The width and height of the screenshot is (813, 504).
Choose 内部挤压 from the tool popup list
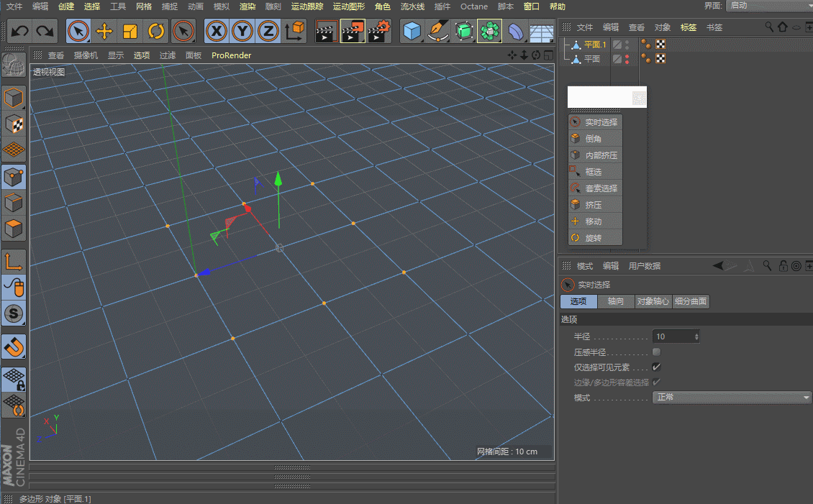click(601, 155)
